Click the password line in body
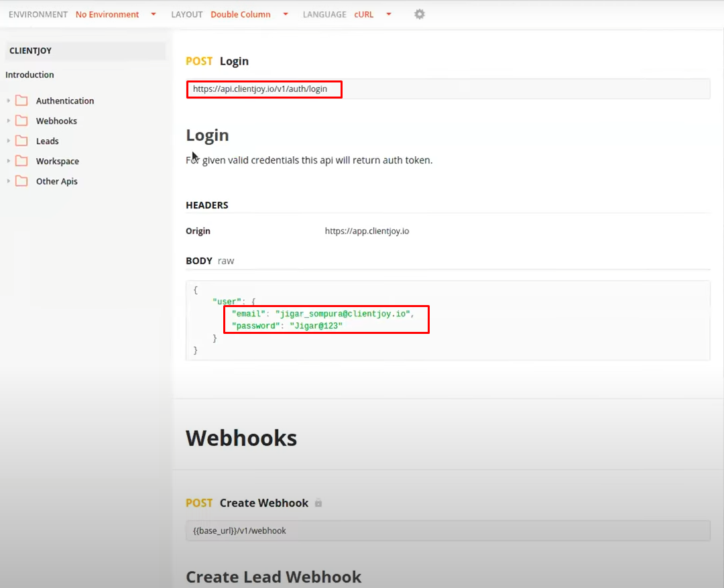The height and width of the screenshot is (588, 724). pos(287,326)
